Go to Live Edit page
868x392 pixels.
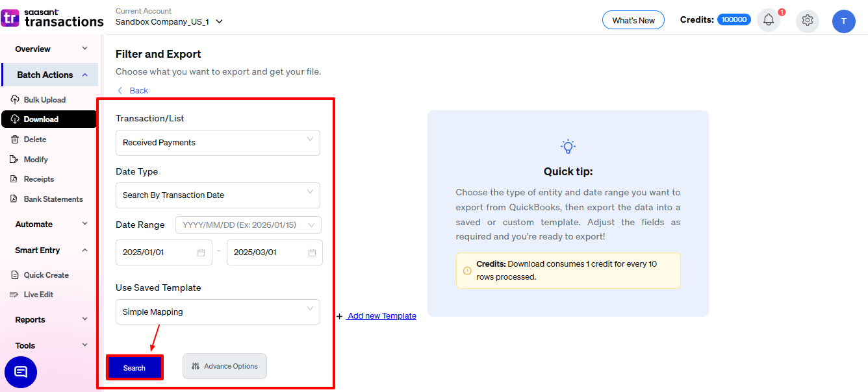click(x=38, y=295)
